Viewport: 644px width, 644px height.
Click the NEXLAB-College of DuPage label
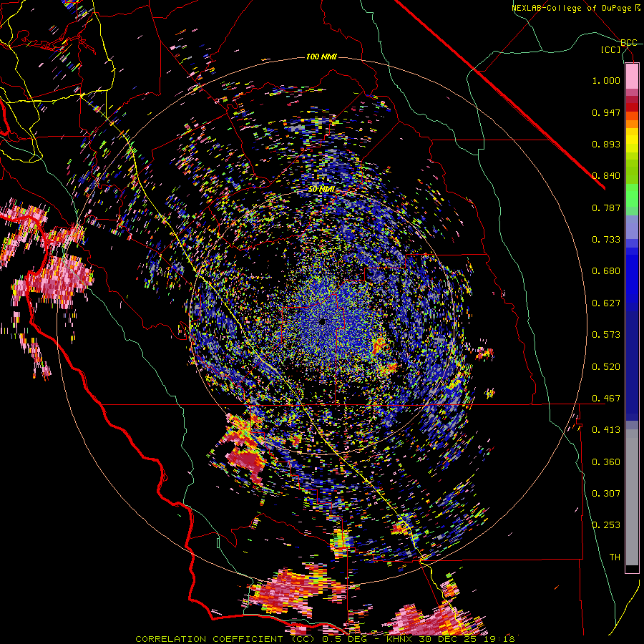coord(571,8)
